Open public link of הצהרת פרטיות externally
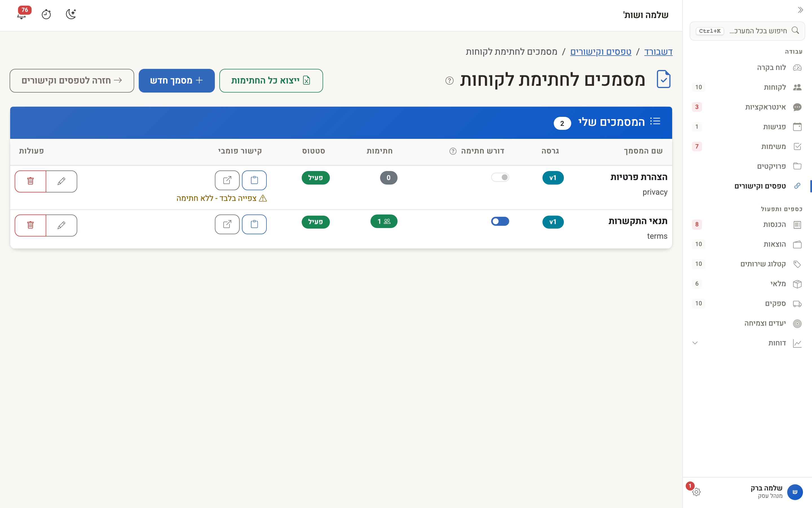812x508 pixels. click(x=227, y=180)
